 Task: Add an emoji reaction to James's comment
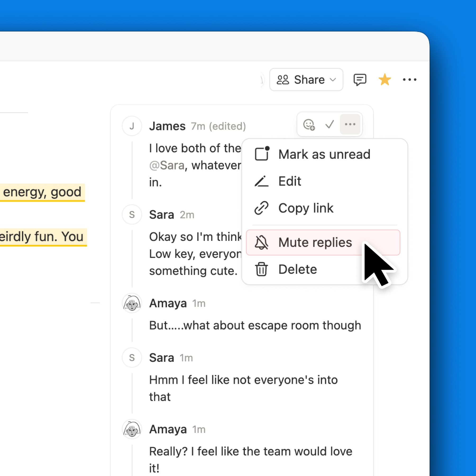tap(309, 125)
